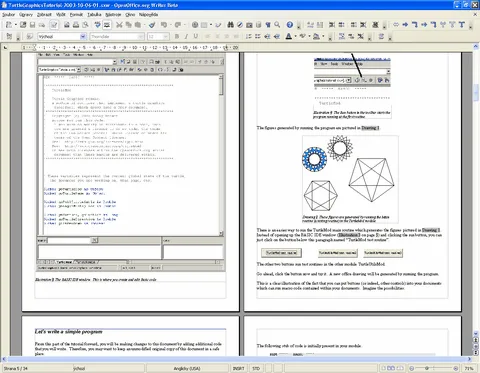Click the Hyperlink globe icon
The image size is (480, 373).
(x=195, y=25)
